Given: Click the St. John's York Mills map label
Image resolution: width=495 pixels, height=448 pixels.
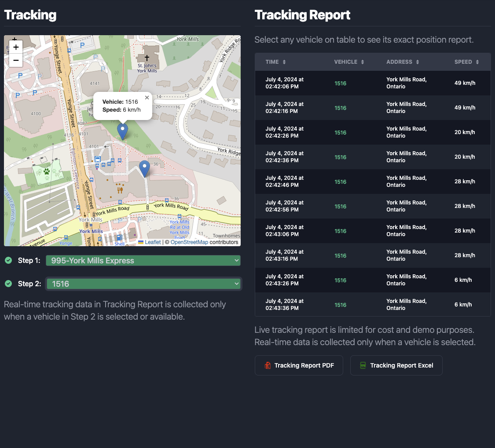Looking at the screenshot, I should pos(147,68).
